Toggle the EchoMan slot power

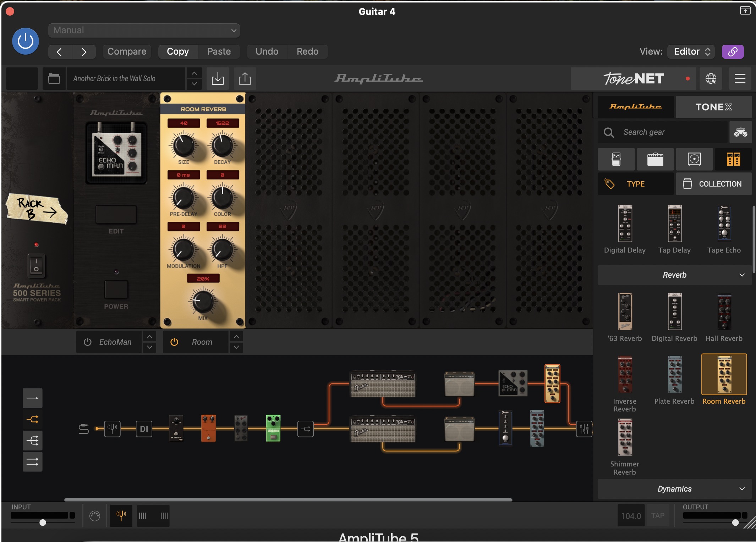[x=87, y=342]
